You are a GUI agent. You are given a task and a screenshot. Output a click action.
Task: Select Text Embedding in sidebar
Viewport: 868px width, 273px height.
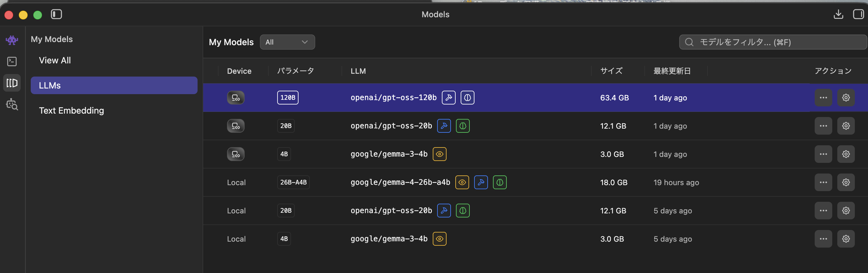pyautogui.click(x=71, y=110)
